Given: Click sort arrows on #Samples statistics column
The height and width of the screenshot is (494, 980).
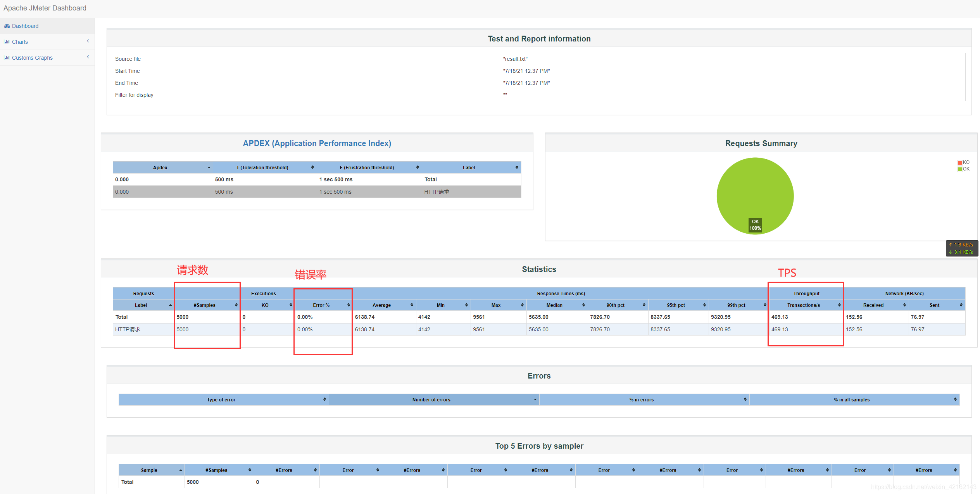Looking at the screenshot, I should 236,305.
